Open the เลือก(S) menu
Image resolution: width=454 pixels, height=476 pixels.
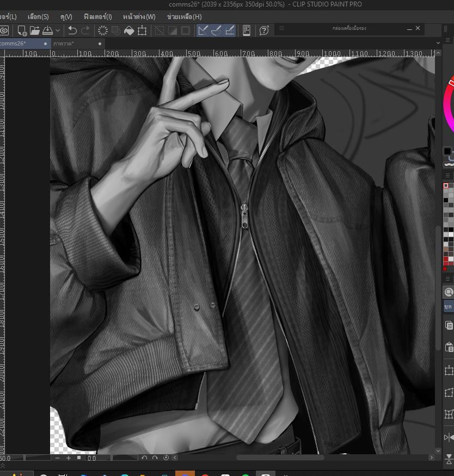pos(38,17)
